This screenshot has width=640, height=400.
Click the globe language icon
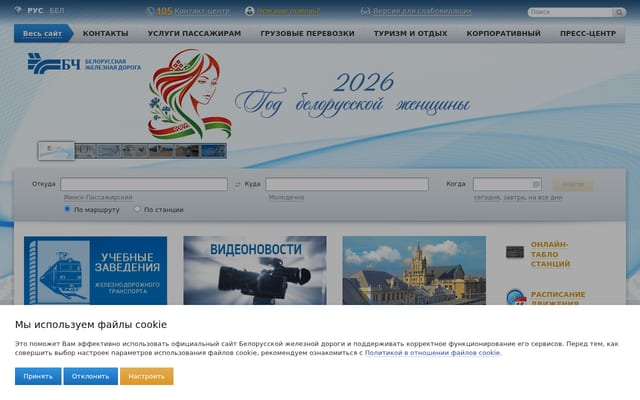pos(18,10)
